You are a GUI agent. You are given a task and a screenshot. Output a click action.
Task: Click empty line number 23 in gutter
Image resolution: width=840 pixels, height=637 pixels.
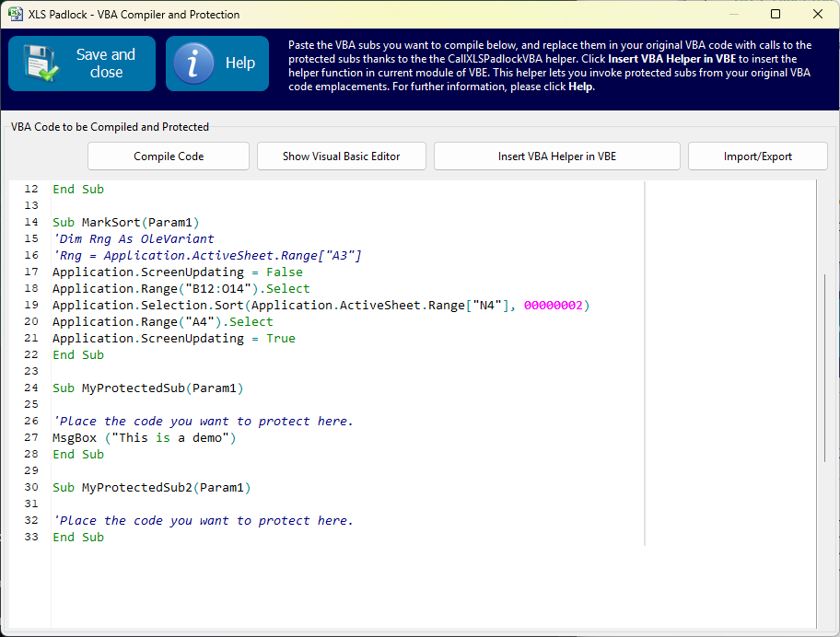click(31, 371)
